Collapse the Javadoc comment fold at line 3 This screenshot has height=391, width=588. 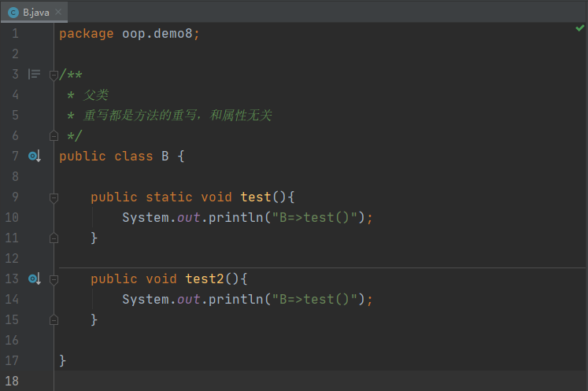[54, 75]
